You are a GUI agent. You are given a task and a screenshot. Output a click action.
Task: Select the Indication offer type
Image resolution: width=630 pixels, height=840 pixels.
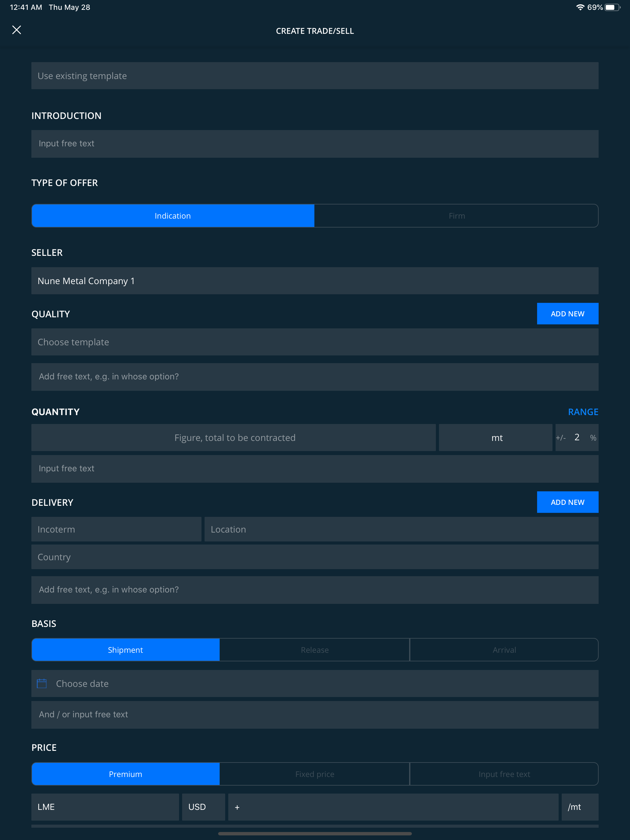[x=173, y=216]
